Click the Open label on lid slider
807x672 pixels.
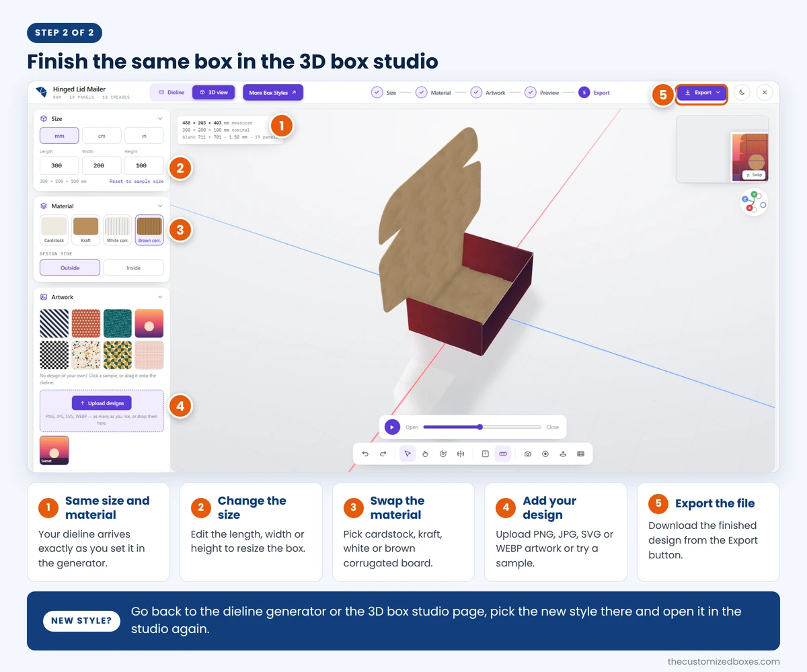point(412,427)
